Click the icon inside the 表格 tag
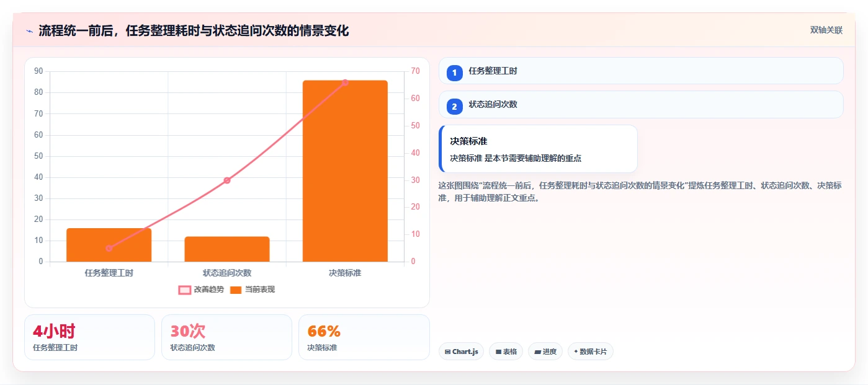This screenshot has width=868, height=385. pyautogui.click(x=498, y=352)
